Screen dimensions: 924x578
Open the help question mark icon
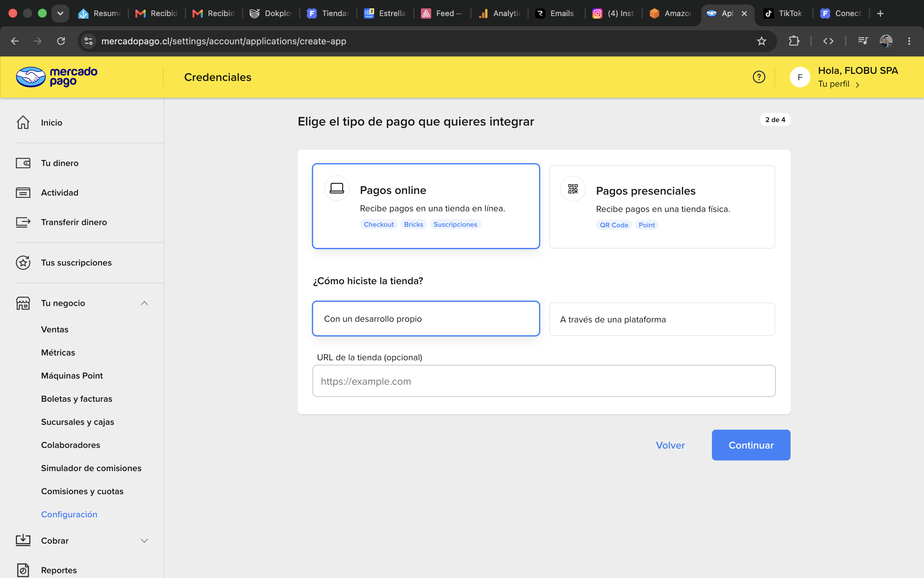pyautogui.click(x=759, y=77)
